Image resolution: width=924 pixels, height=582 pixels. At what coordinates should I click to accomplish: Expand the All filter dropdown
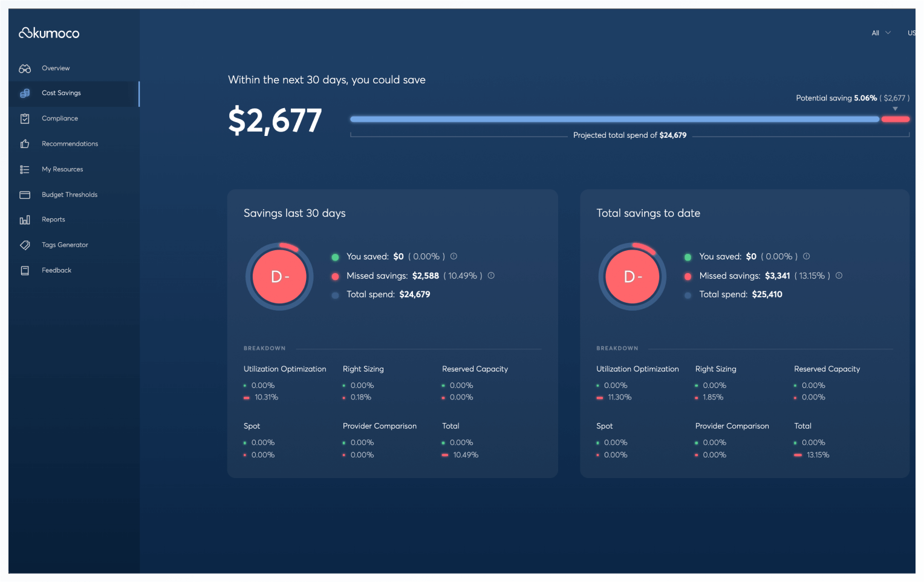875,33
